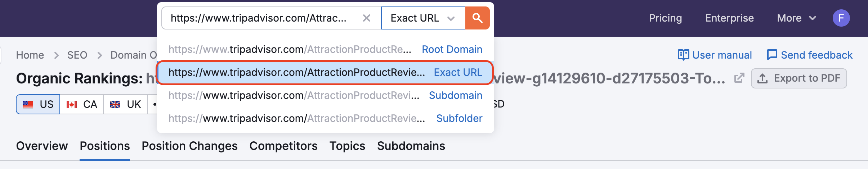Click the orange search magnifier button
The image size is (868, 169).
(x=477, y=18)
